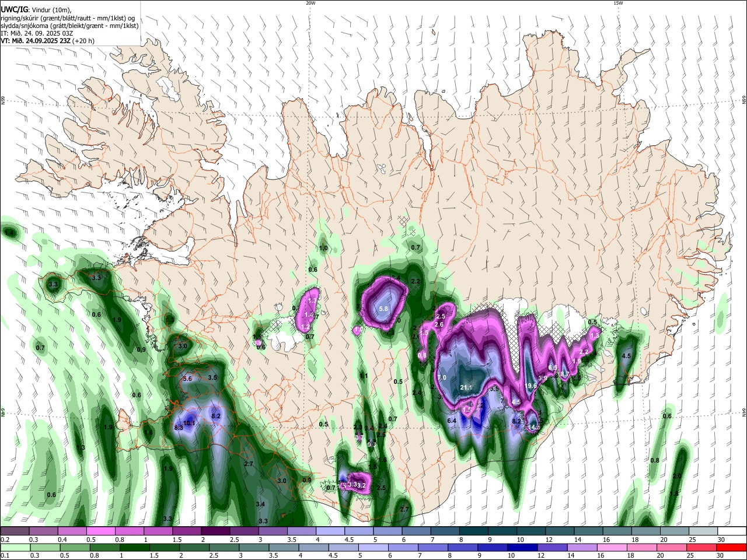
Task: Click the 'IT: Mið. 24. 09. 2025 03Z' line
Action: (37, 33)
